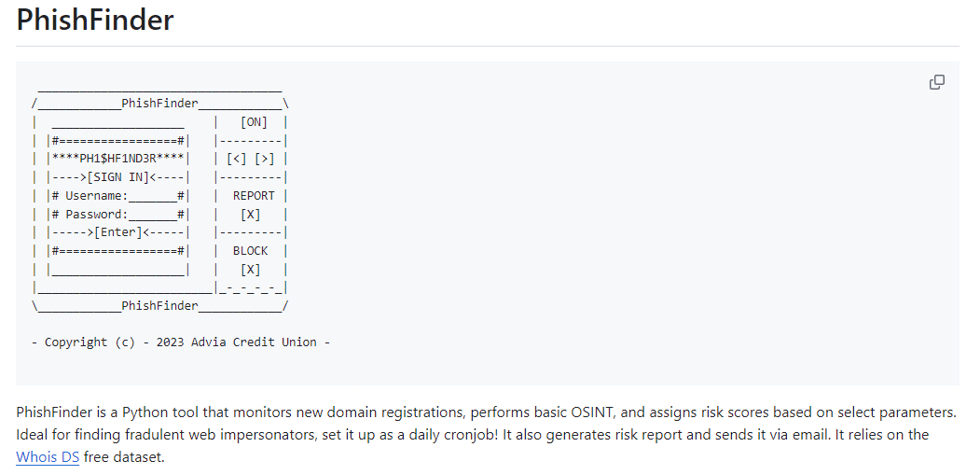The image size is (980, 475).
Task: Select the BLOCK label in ASCII art
Action: tap(250, 250)
